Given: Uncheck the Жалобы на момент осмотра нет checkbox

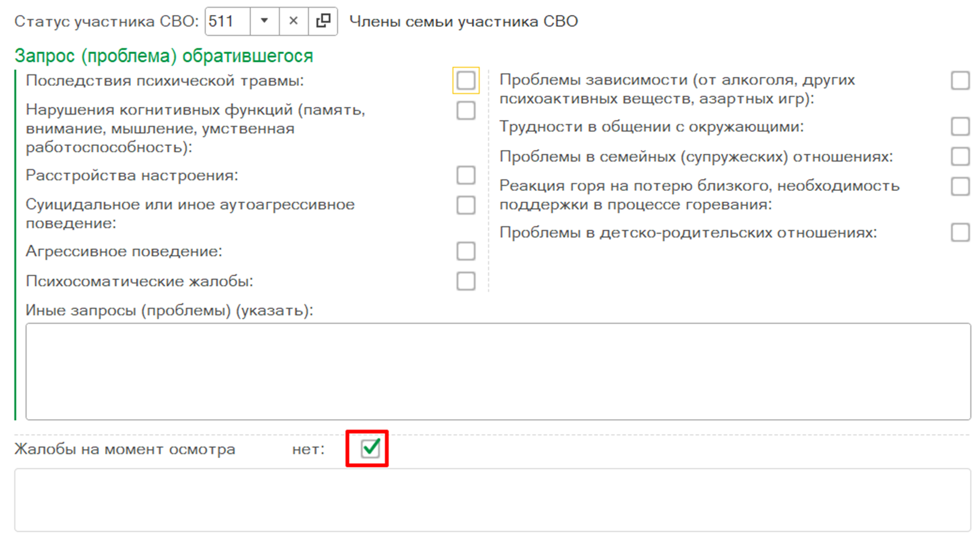Looking at the screenshot, I should [371, 448].
